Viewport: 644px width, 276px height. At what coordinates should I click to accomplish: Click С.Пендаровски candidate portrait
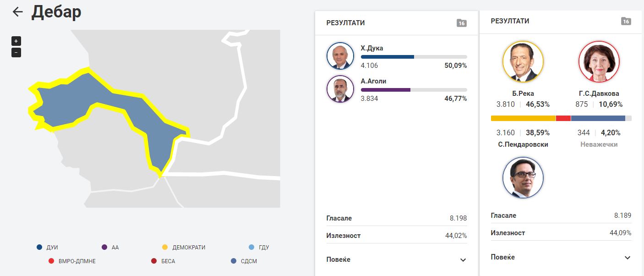click(x=523, y=178)
